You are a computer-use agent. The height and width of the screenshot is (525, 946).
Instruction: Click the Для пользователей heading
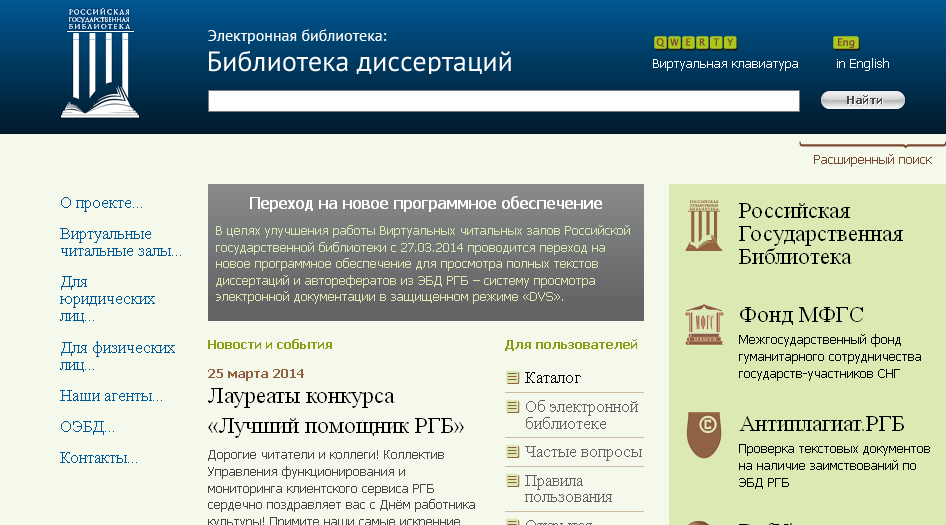tap(571, 345)
